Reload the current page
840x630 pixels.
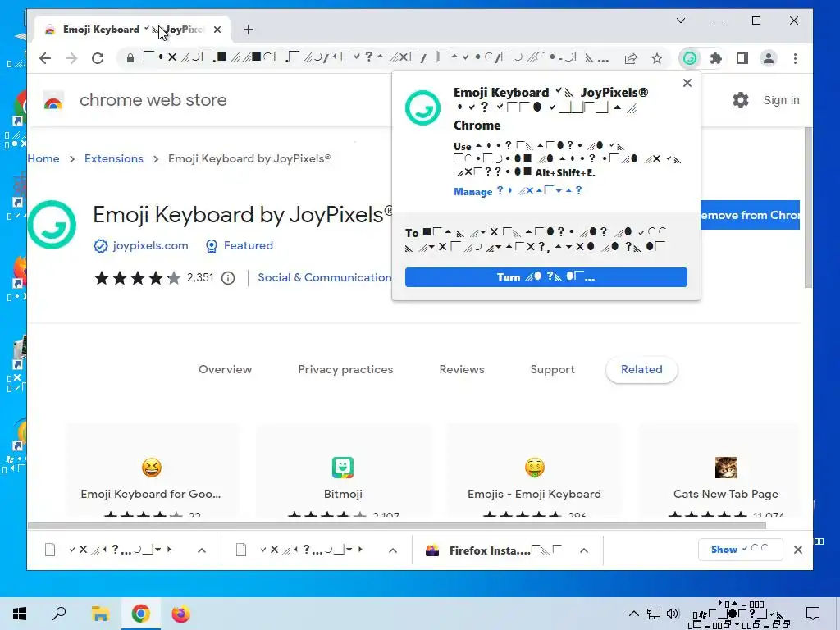[x=98, y=58]
